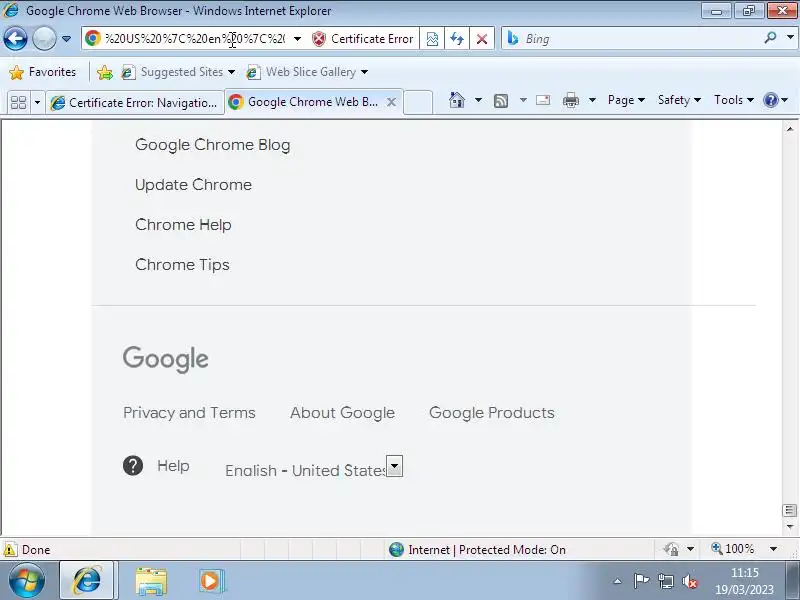Click Internet | Protected Mode: On status
The image size is (800, 600).
pyautogui.click(x=477, y=549)
